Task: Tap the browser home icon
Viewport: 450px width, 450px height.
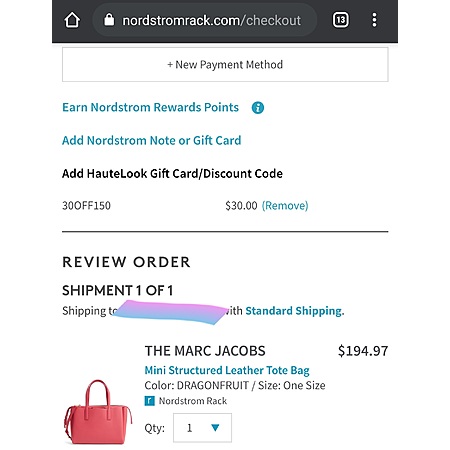Action: click(72, 20)
